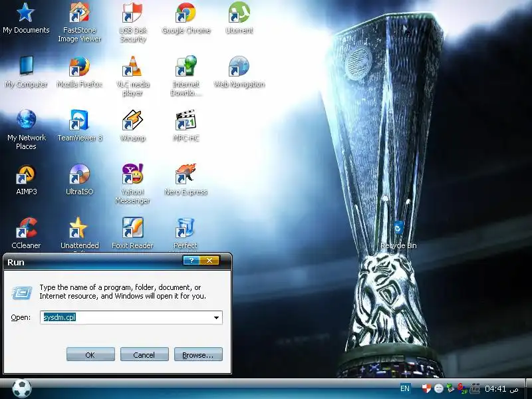Click the Run program icon in dialog

click(22, 293)
